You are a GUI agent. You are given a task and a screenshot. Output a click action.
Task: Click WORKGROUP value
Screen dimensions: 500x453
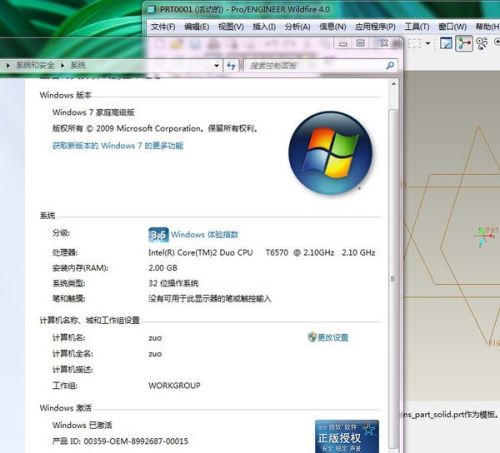coord(174,385)
